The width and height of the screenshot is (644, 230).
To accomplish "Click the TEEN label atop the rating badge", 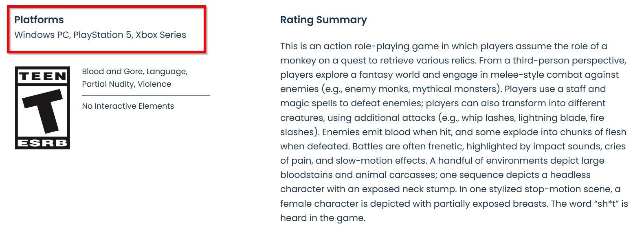I will [x=42, y=76].
